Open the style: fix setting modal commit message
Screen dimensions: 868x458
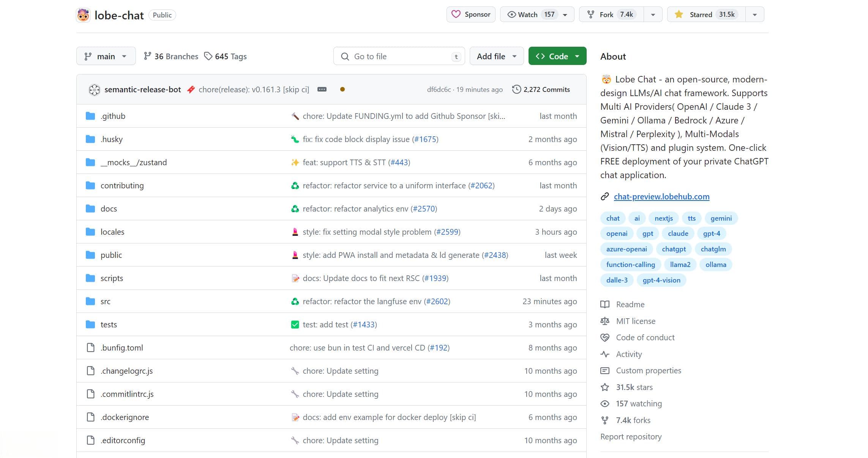[367, 232]
